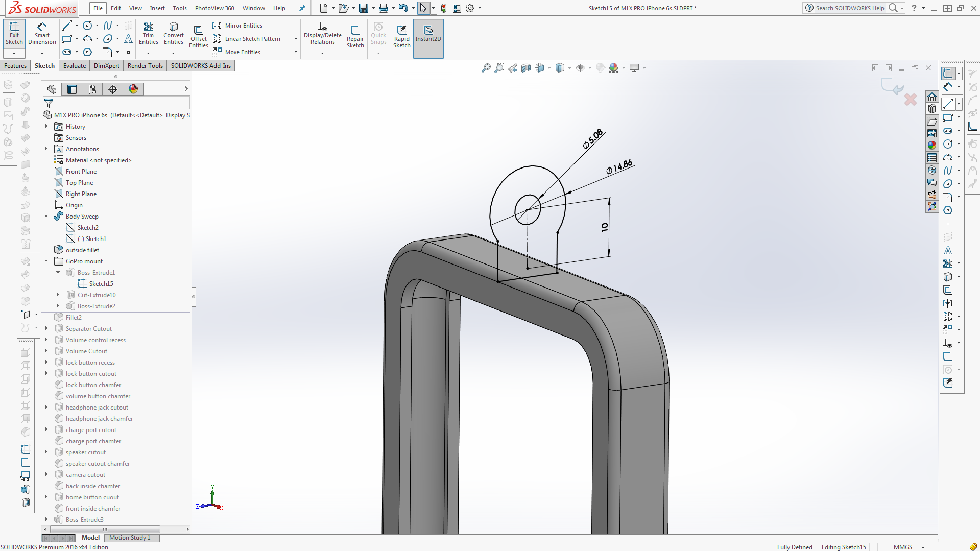Expand the Annotations tree node
Screen dimensions: 980x551
click(46, 149)
